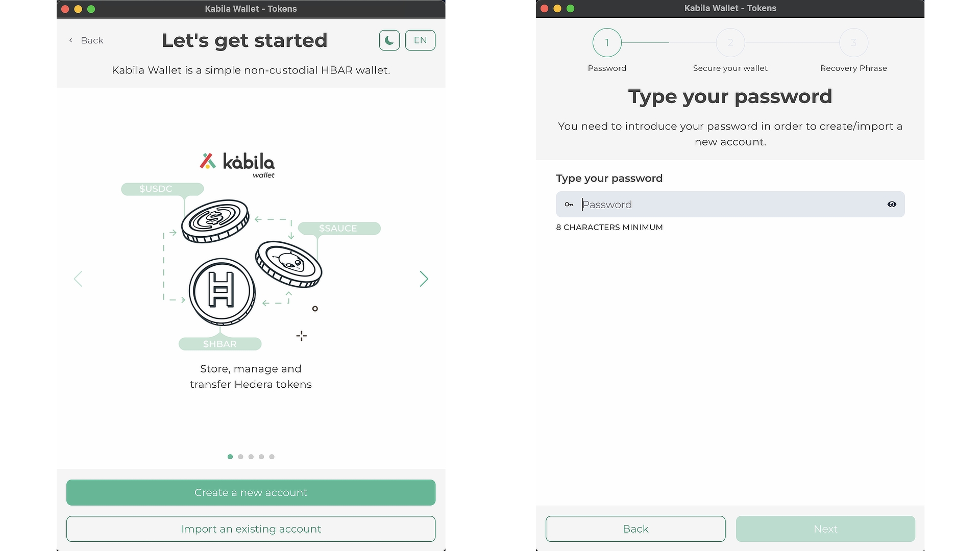Select the first carousel pagination dot

click(x=230, y=457)
